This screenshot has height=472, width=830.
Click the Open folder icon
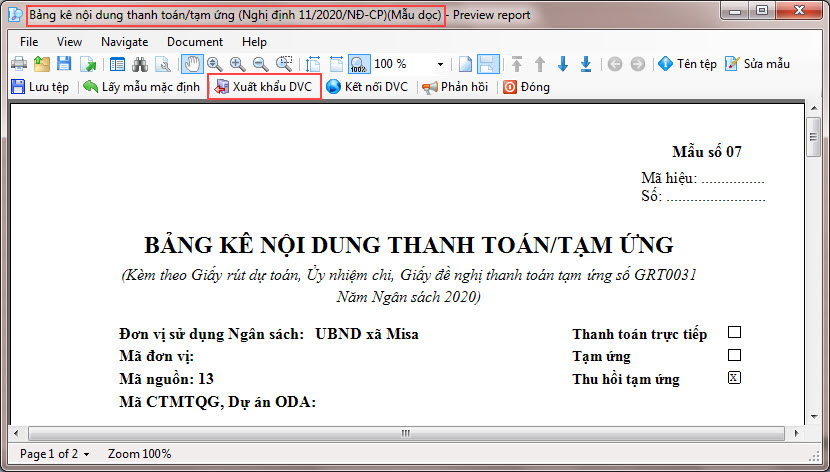coord(41,64)
